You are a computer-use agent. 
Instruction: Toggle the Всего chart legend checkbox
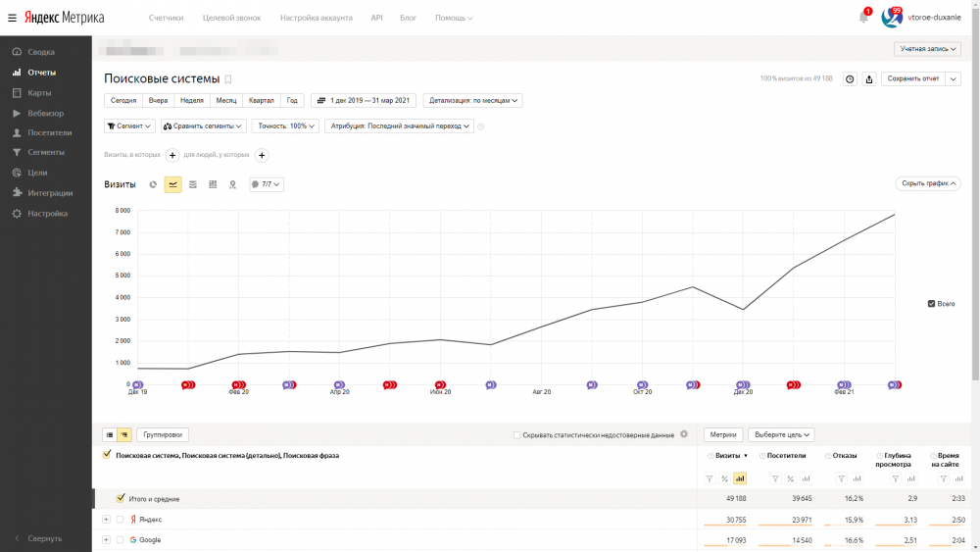(931, 304)
